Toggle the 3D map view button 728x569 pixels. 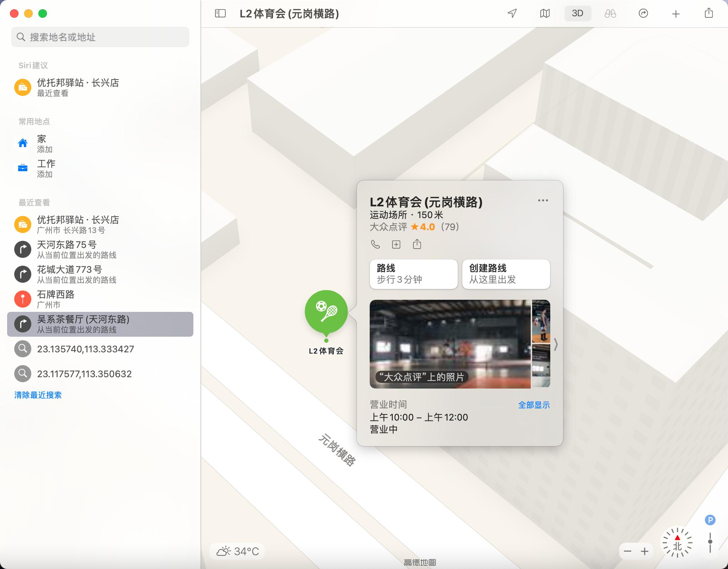pos(578,13)
